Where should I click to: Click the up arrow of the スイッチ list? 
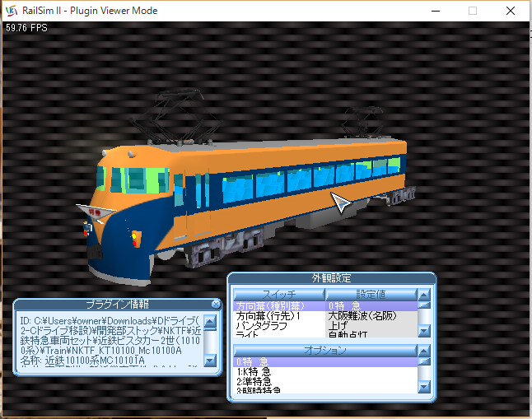[424, 295]
